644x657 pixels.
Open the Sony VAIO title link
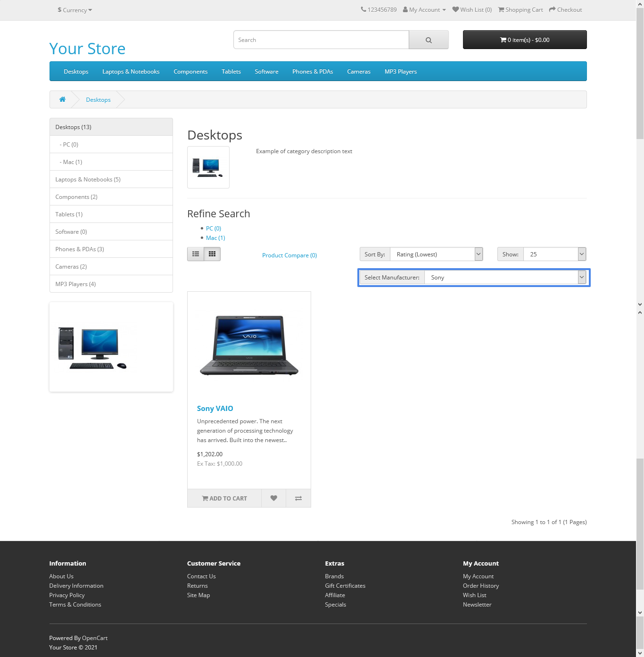(215, 409)
